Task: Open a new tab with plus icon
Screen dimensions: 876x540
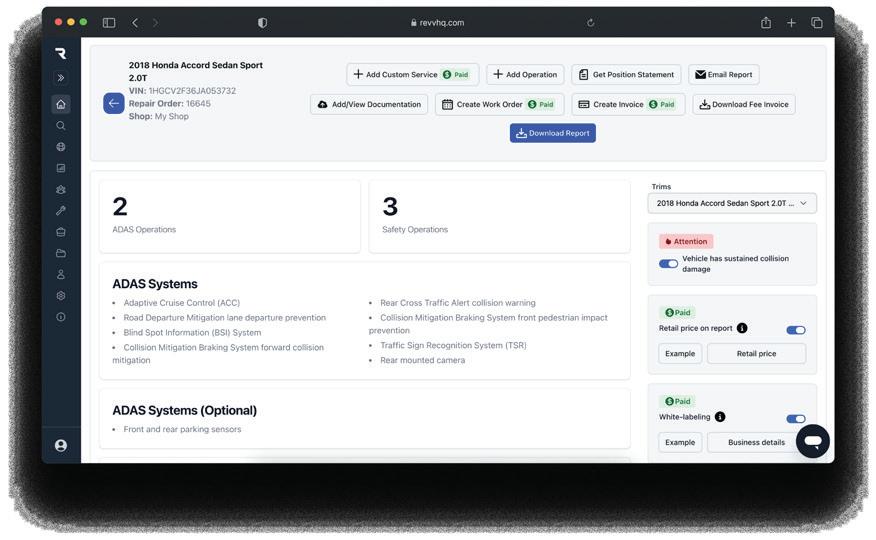Action: [791, 22]
